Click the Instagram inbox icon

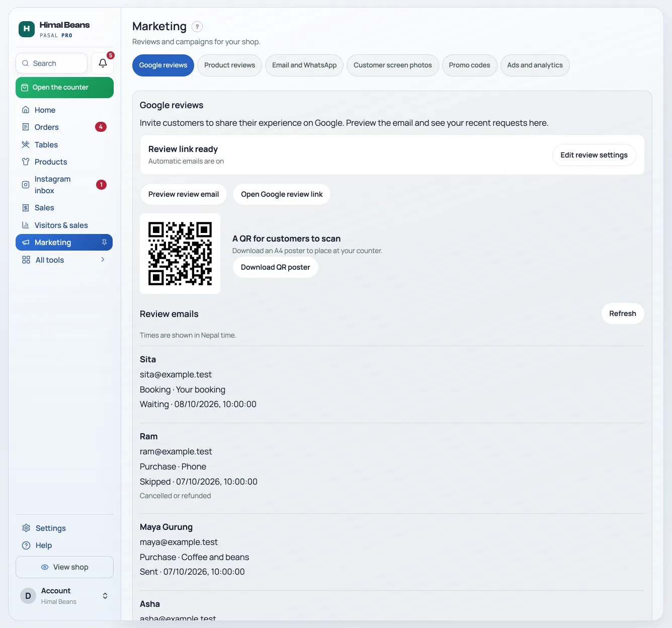(26, 185)
